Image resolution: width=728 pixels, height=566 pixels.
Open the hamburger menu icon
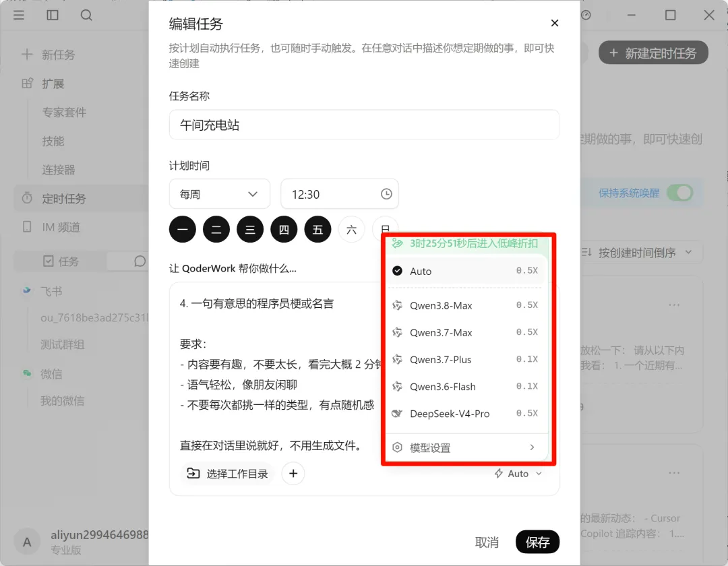19,15
